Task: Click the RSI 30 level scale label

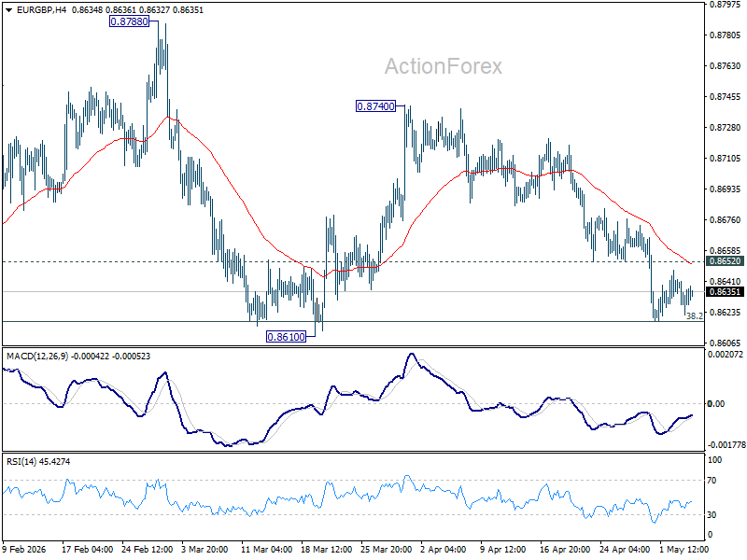Action: (x=712, y=515)
